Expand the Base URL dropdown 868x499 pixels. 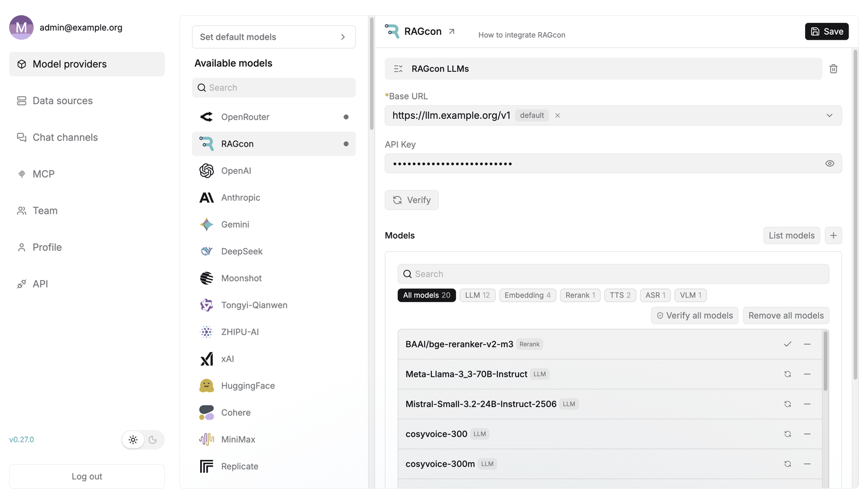point(829,116)
